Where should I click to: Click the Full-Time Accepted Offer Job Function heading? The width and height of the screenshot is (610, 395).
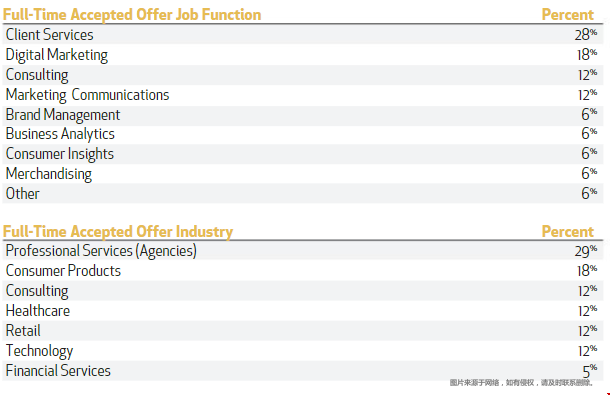tap(132, 15)
